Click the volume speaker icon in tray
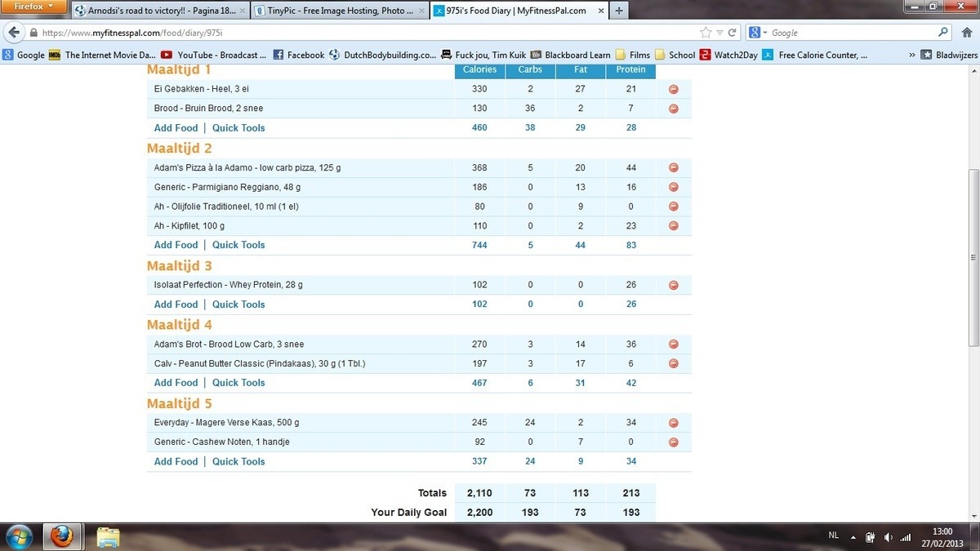 point(888,537)
